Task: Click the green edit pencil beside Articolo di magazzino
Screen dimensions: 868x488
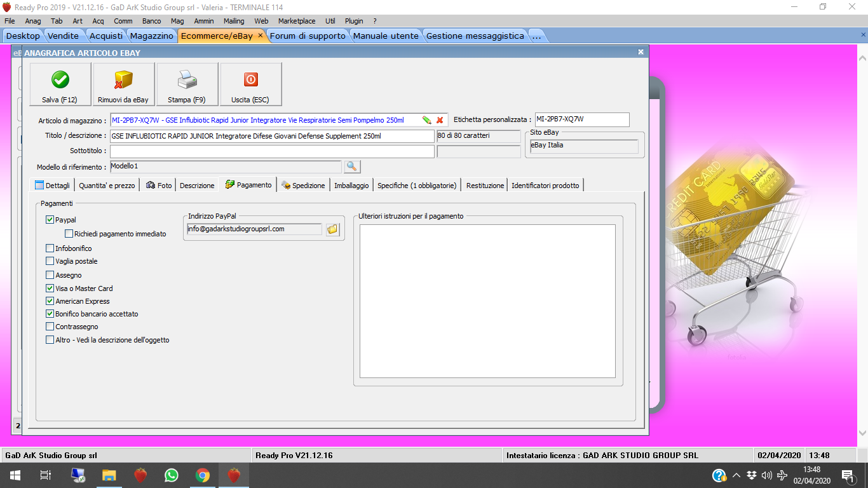Action: (x=426, y=120)
